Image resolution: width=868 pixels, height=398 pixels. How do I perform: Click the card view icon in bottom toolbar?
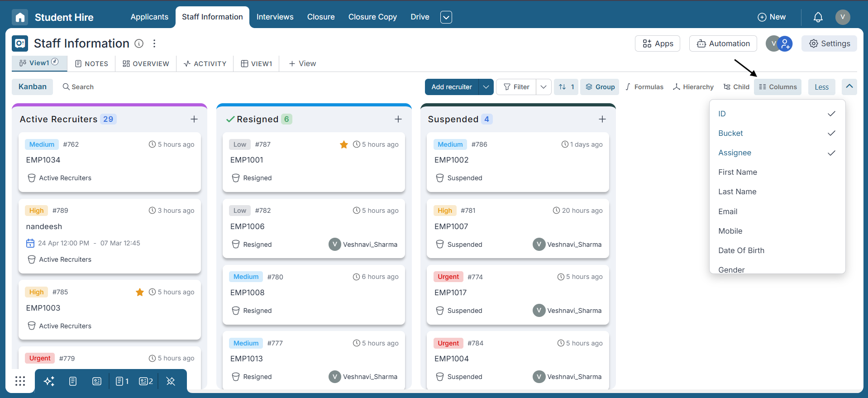click(97, 381)
